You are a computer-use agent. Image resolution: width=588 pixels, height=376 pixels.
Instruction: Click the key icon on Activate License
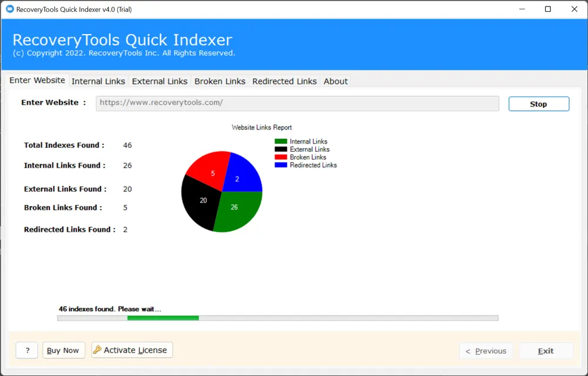(x=97, y=350)
